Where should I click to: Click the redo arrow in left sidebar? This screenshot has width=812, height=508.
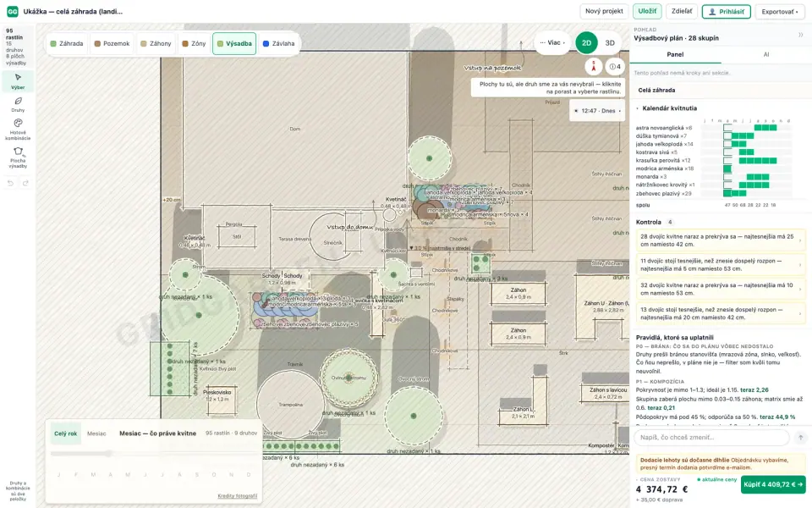(x=25, y=183)
